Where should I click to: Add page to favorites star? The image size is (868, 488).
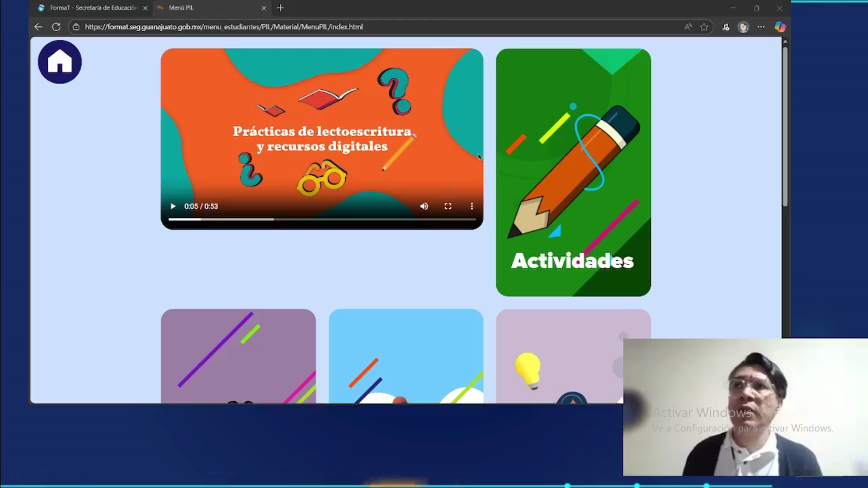pos(704,27)
